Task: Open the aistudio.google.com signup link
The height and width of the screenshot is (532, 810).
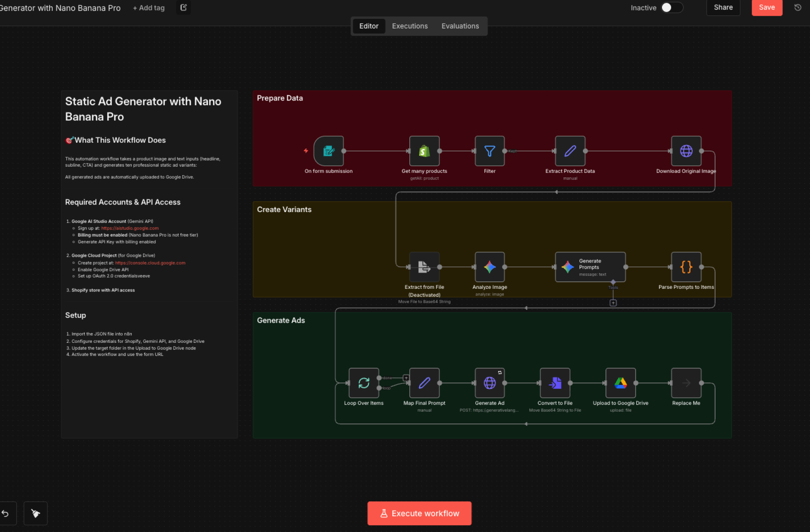Action: point(130,228)
